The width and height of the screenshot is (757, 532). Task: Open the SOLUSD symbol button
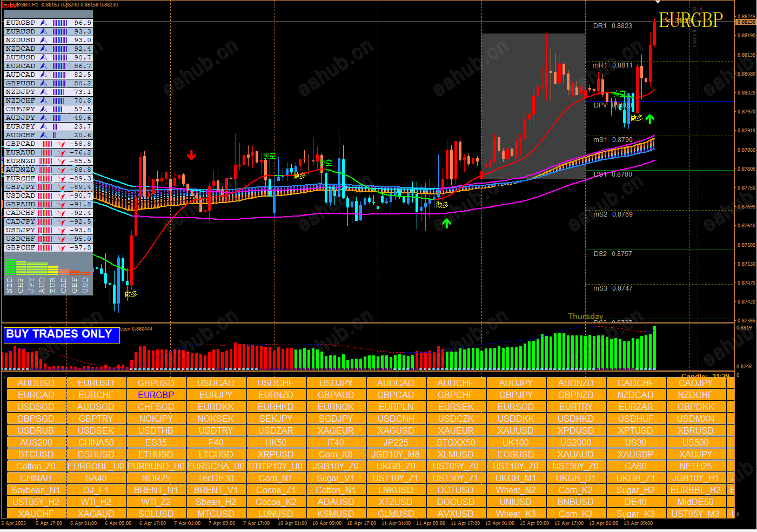156,514
